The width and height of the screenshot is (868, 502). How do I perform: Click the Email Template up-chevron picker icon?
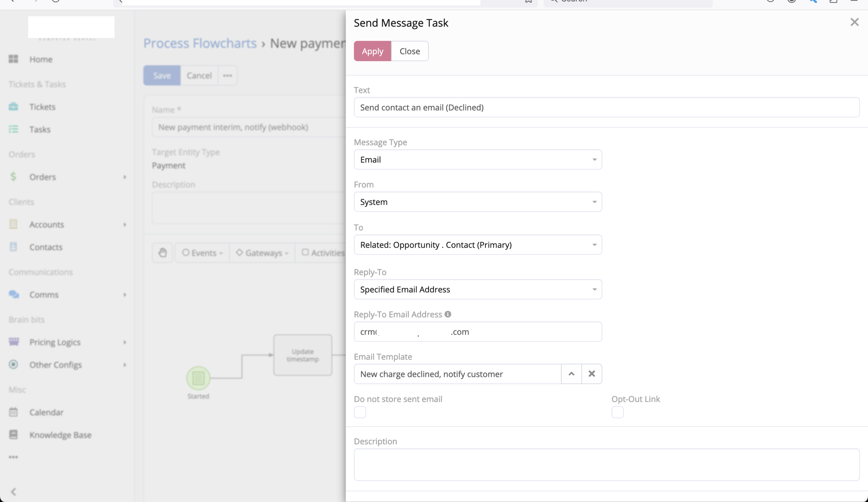click(571, 374)
